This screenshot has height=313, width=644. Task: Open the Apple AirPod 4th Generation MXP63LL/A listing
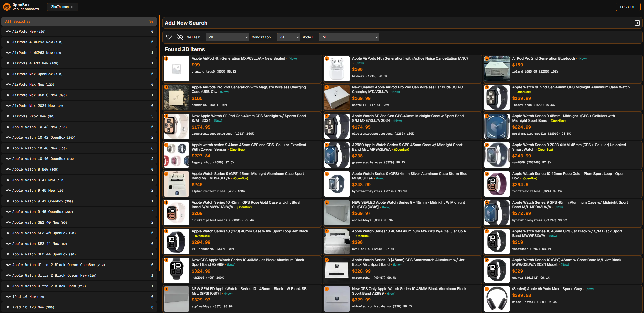pyautogui.click(x=238, y=58)
